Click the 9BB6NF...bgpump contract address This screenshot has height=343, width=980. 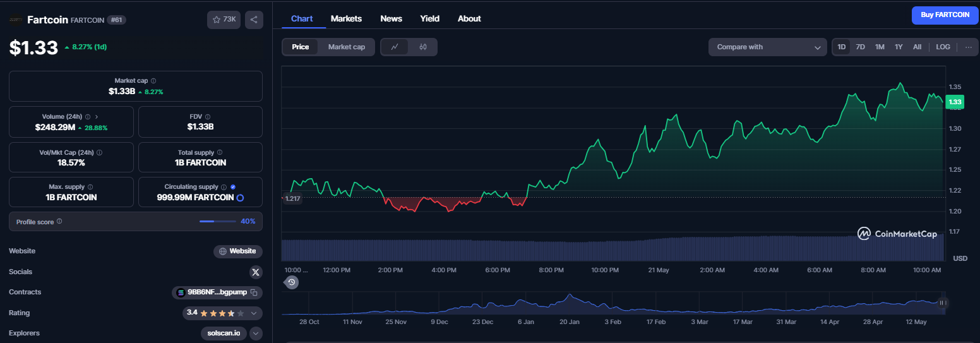[217, 292]
